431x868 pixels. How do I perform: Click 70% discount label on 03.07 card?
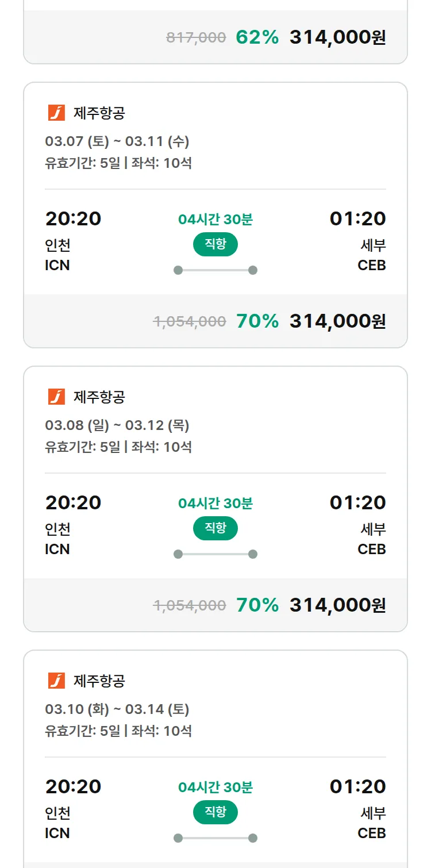click(x=257, y=321)
